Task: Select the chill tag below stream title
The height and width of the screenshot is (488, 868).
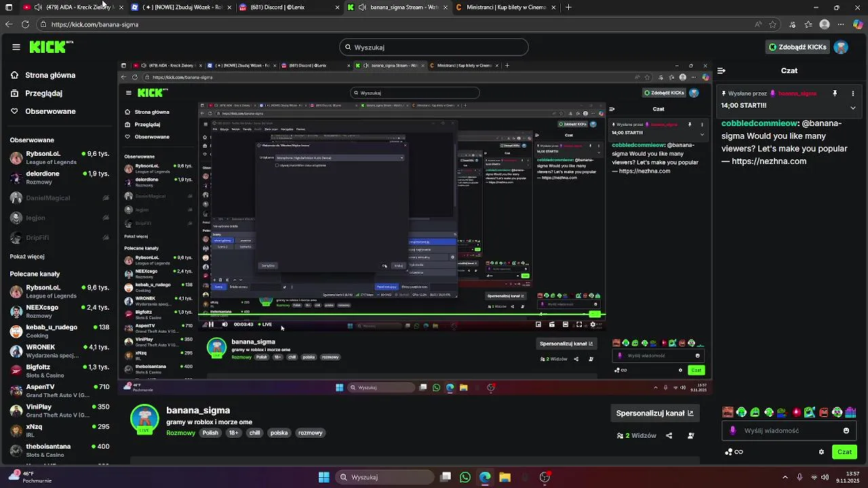Action: 254,433
